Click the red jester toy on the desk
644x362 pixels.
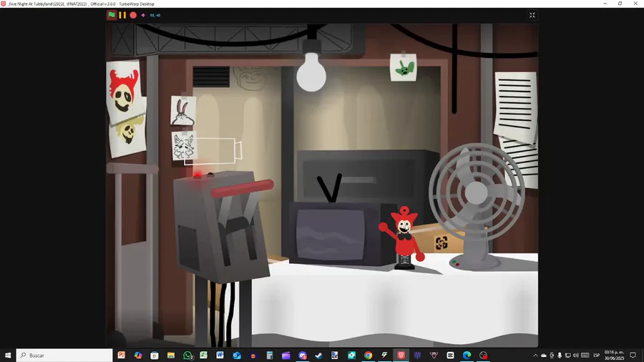click(404, 238)
